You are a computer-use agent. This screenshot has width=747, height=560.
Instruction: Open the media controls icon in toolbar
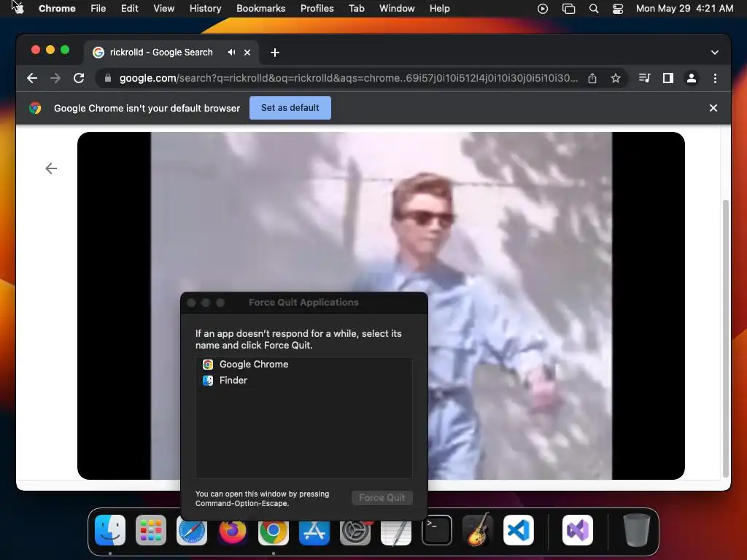point(644,78)
